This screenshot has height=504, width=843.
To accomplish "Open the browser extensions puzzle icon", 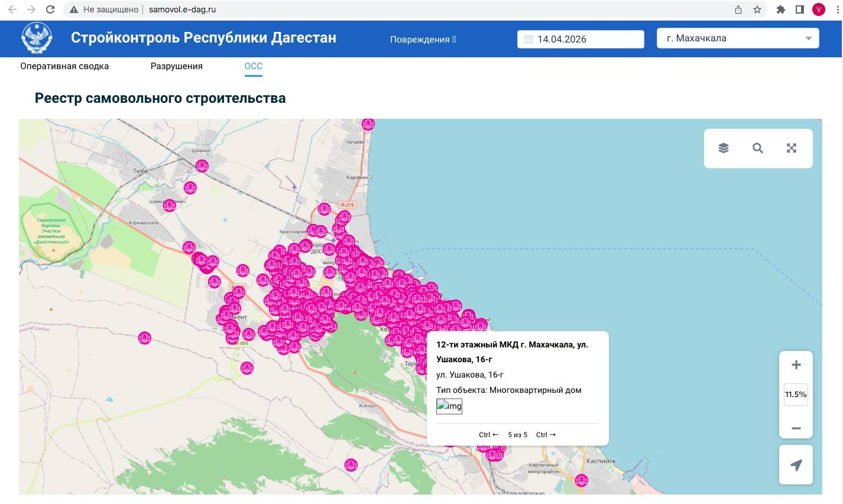I will click(x=780, y=9).
